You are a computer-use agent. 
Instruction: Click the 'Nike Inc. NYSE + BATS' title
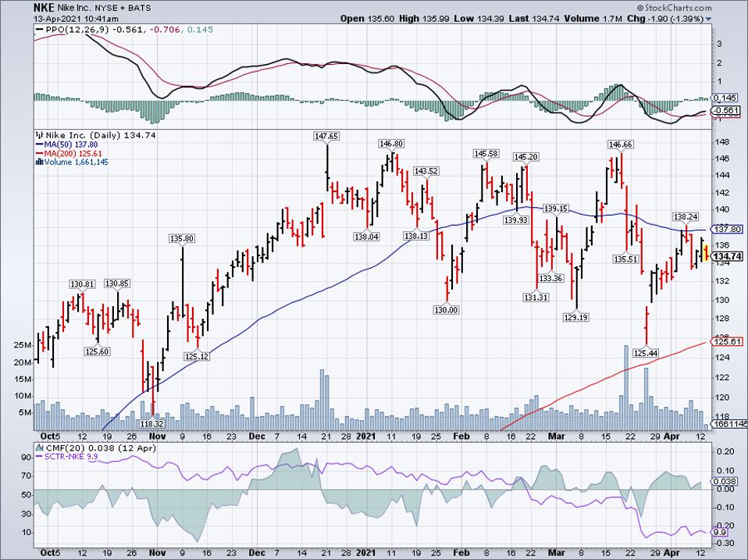(x=104, y=8)
